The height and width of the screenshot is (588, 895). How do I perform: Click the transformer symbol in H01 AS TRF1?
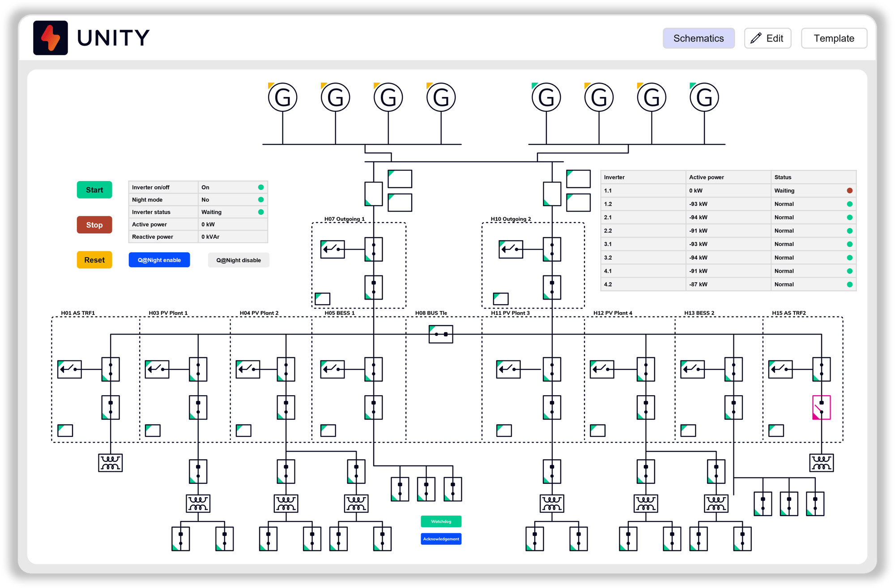(111, 462)
